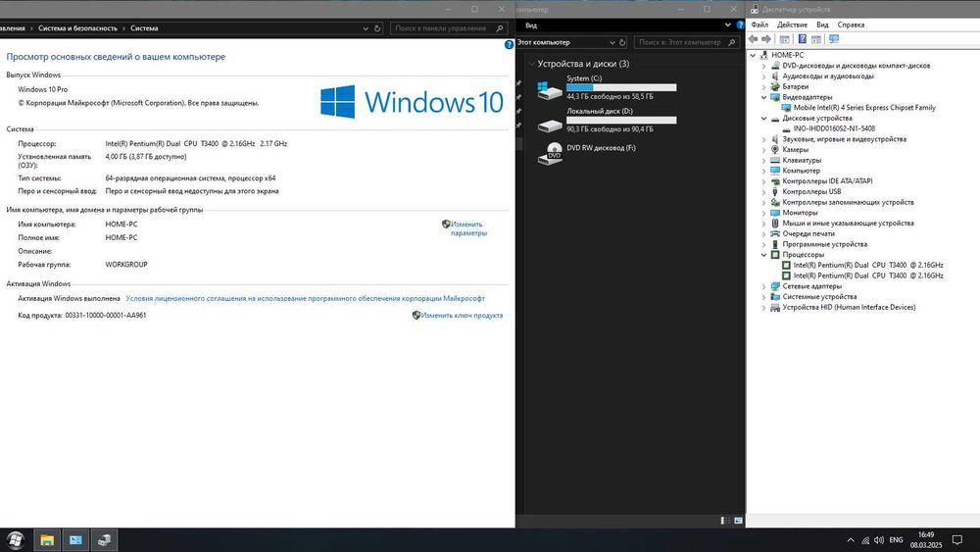
Task: Show hidden tray icons chevron
Action: click(x=850, y=540)
